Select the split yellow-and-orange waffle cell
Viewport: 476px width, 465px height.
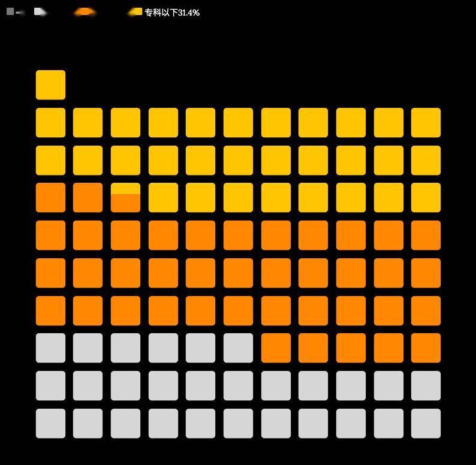125,197
